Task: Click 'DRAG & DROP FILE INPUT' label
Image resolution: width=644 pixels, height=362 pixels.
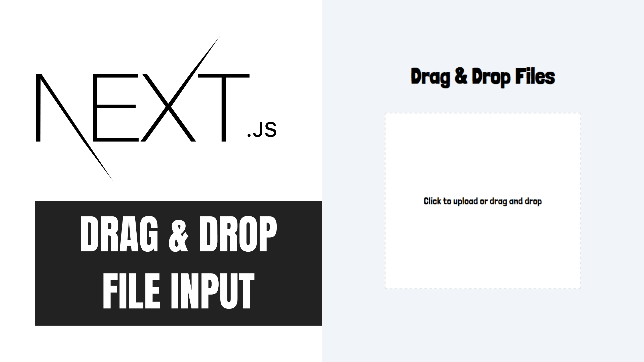Action: click(178, 263)
